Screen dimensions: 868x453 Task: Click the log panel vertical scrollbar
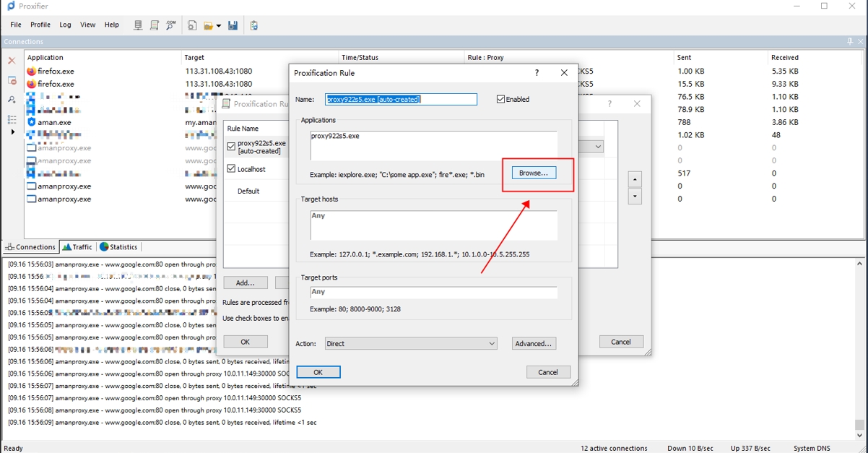point(859,347)
